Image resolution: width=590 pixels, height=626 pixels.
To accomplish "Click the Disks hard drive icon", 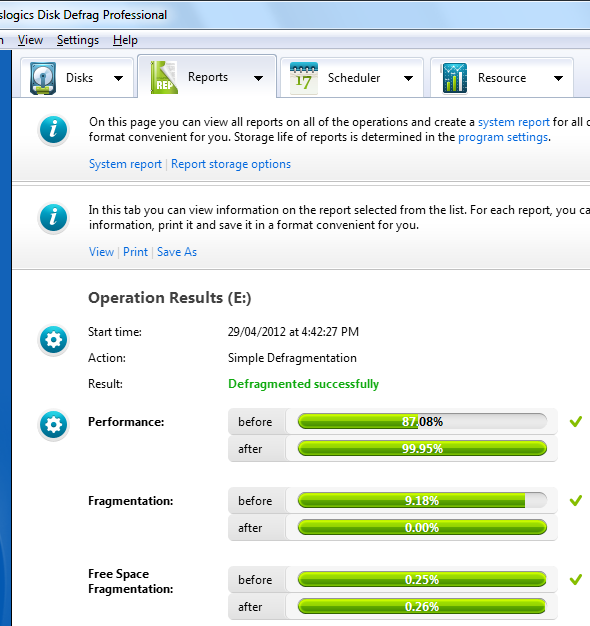I will pyautogui.click(x=43, y=78).
